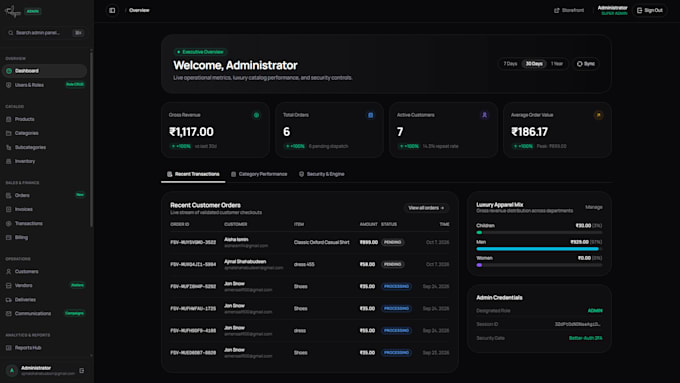Open Users & Roles page

(x=44, y=85)
